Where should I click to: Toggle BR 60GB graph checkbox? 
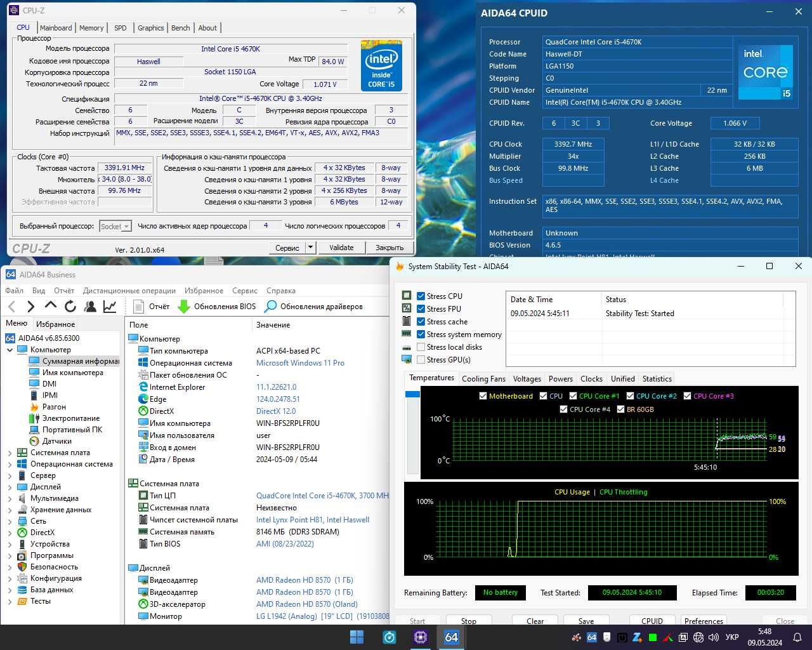pos(620,409)
